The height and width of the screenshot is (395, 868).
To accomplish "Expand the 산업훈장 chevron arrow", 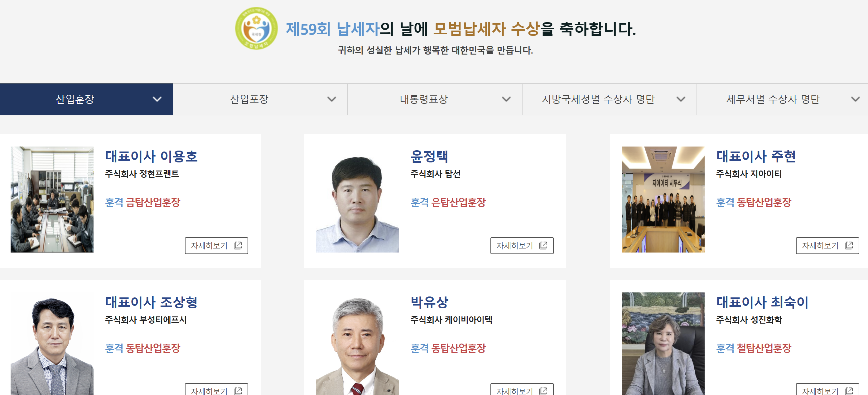I will [157, 99].
